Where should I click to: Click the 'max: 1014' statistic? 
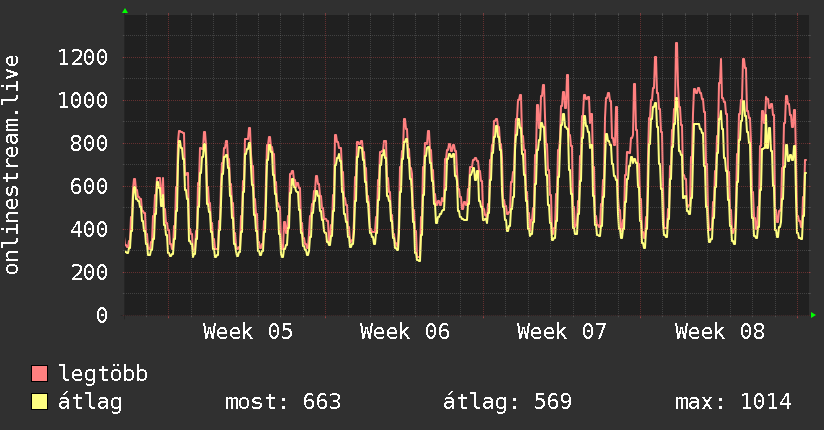tap(733, 402)
